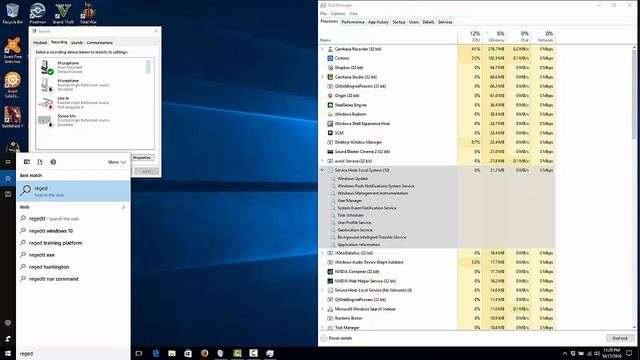Switch to the Performance tab in Task Manager
This screenshot has width=640, height=360.
click(x=353, y=22)
